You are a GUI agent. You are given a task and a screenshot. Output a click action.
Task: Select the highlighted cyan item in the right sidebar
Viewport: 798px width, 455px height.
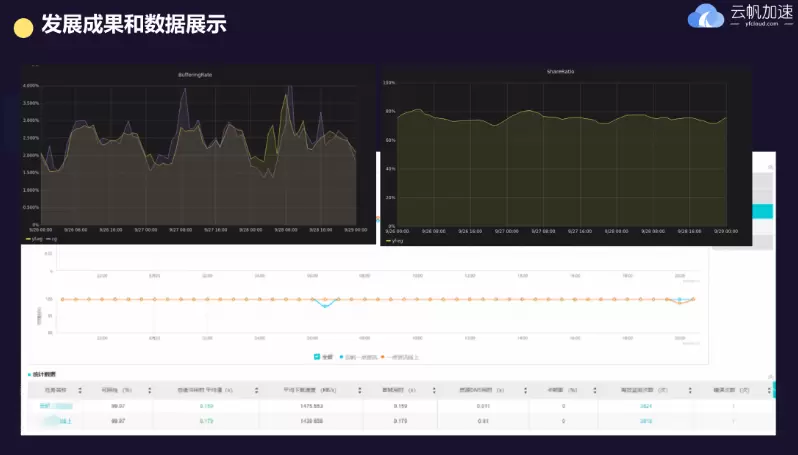coord(762,212)
